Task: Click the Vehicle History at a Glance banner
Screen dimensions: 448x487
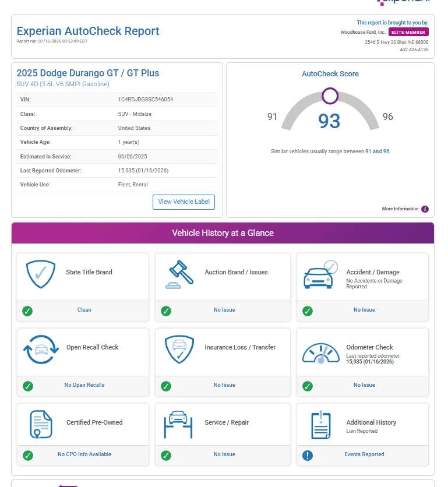Action: (223, 233)
